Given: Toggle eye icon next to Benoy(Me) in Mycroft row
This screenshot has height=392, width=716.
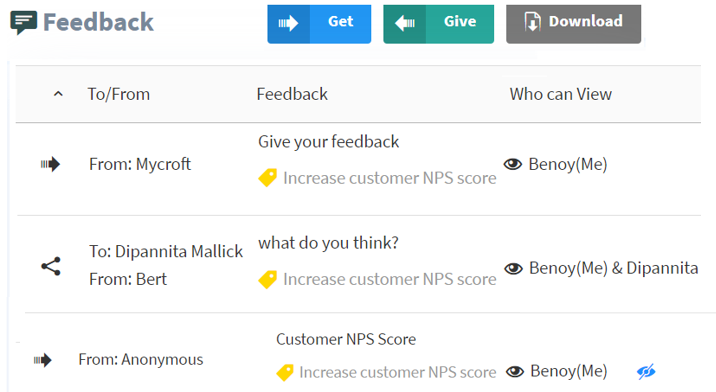Looking at the screenshot, I should [513, 164].
